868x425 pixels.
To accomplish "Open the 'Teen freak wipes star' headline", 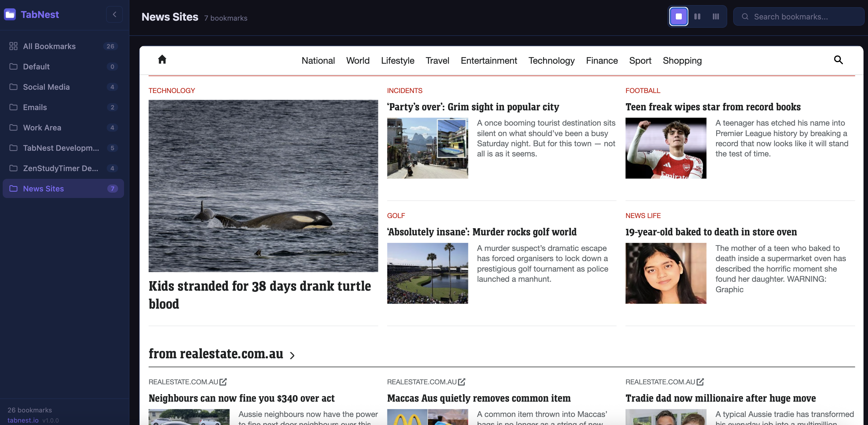I will (713, 107).
